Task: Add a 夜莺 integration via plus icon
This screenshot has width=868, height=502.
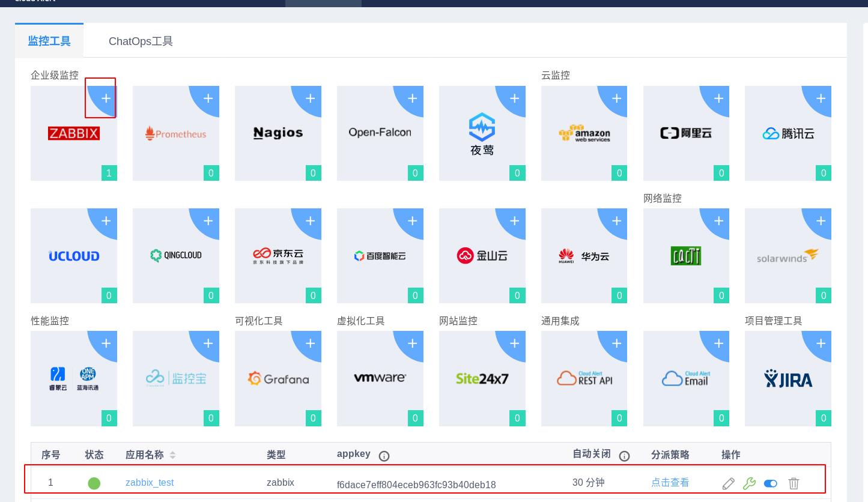Action: [515, 98]
